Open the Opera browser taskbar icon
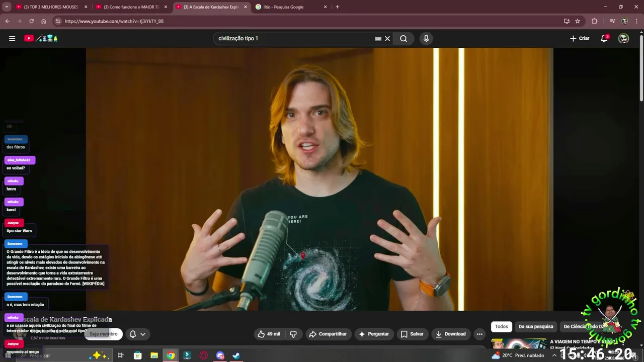 pyautogui.click(x=204, y=355)
